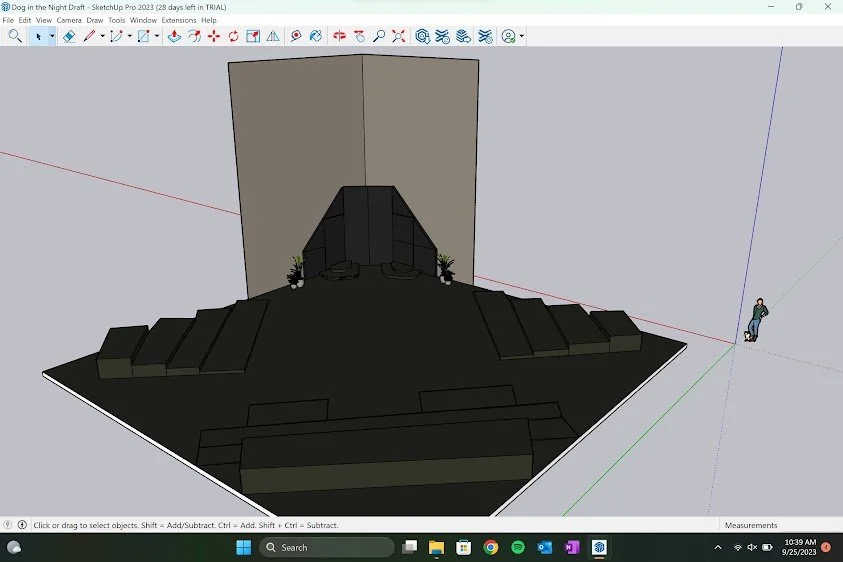Select the Rectangle shape tool
Screen dimensions: 843x562
pyautogui.click(x=144, y=36)
